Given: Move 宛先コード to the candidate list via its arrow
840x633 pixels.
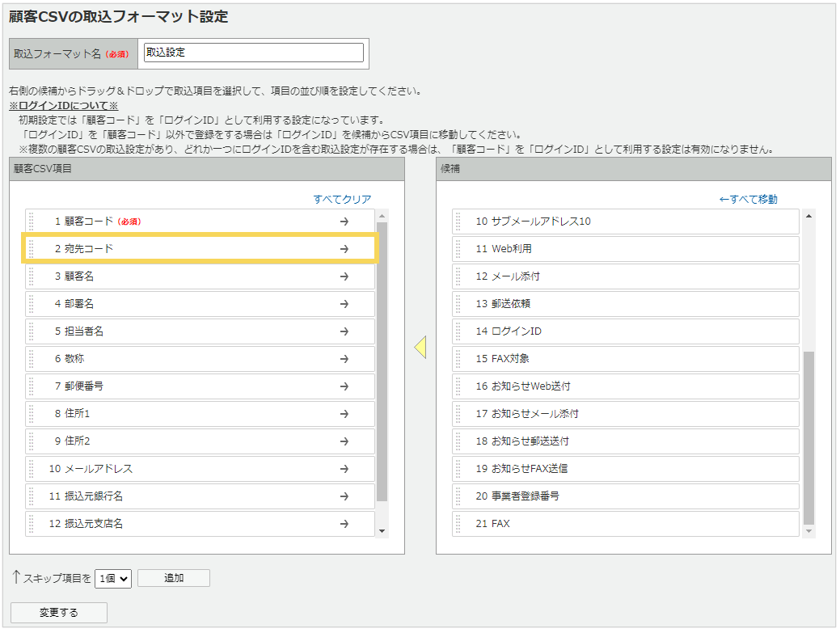Looking at the screenshot, I should tap(346, 248).
